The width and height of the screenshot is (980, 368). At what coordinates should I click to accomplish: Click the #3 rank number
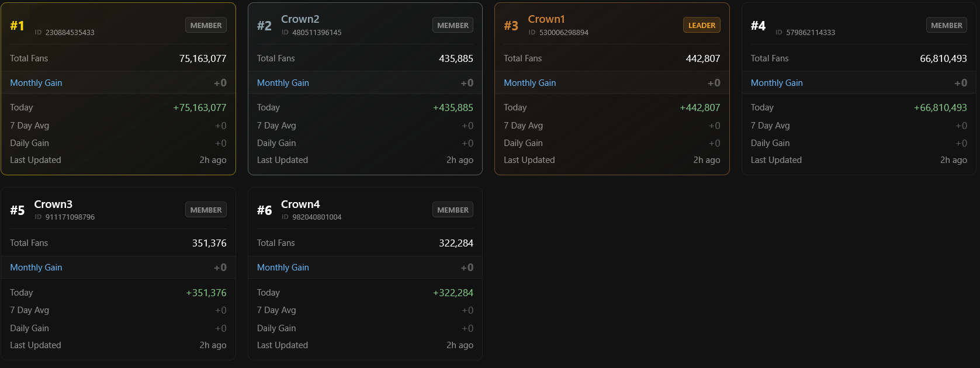(511, 26)
